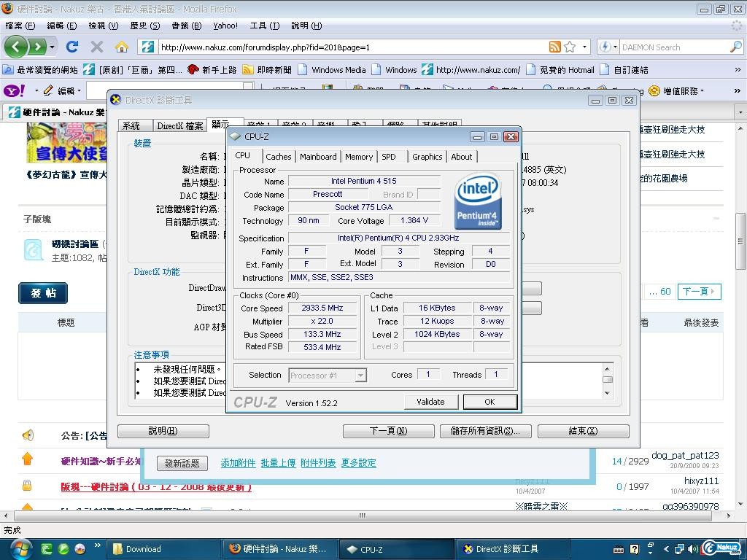Show more bookmarks via toolbar overflow chevron
The height and width of the screenshot is (560, 747).
tap(738, 69)
